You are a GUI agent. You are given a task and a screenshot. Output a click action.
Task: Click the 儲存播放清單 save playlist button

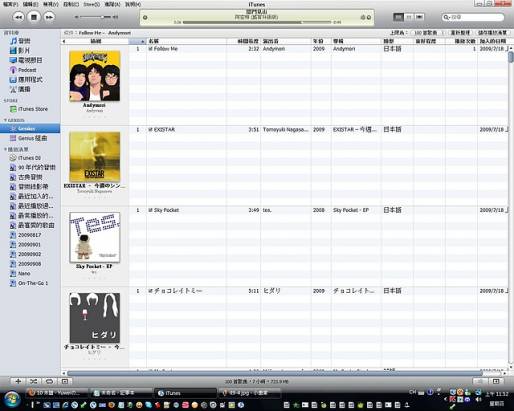(493, 33)
